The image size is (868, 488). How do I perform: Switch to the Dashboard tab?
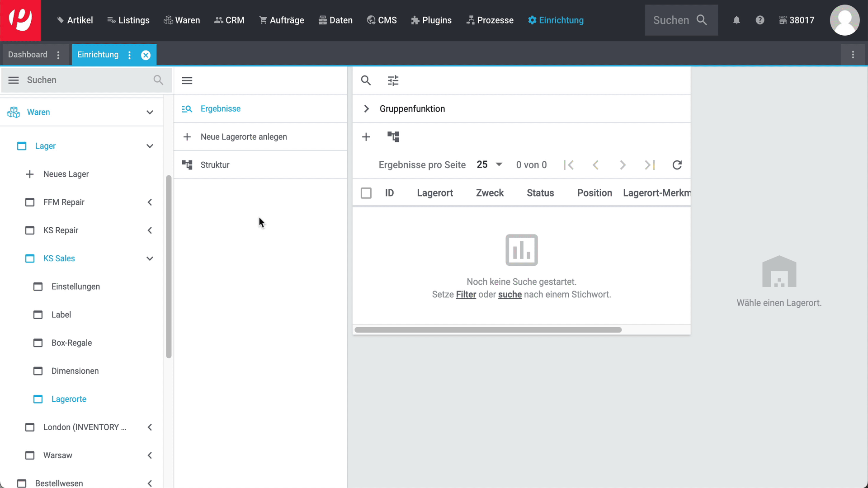[x=28, y=55]
